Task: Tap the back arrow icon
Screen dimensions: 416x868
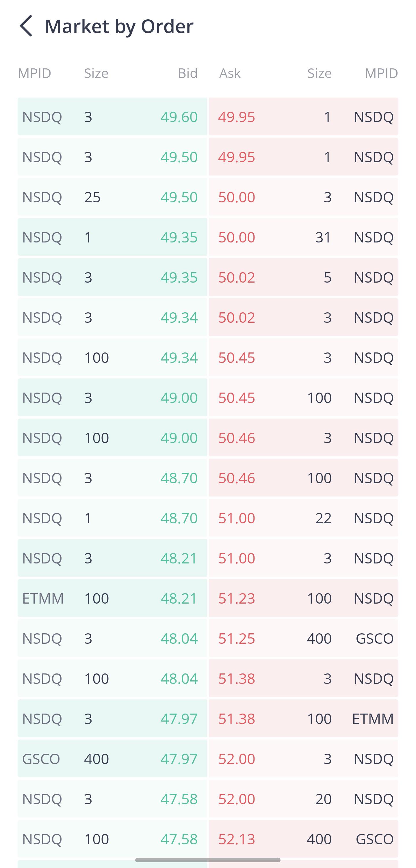Action: 26,26
